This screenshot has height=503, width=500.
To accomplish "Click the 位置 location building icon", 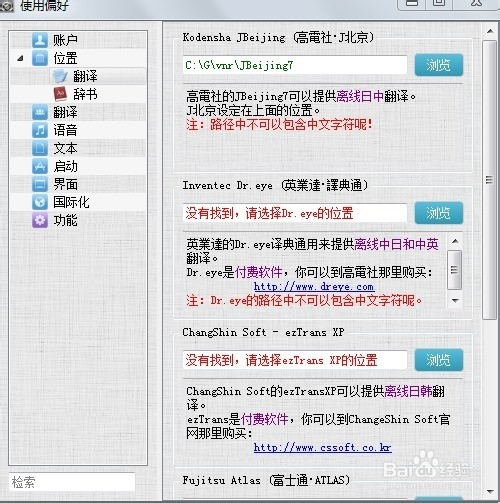I will (40, 58).
